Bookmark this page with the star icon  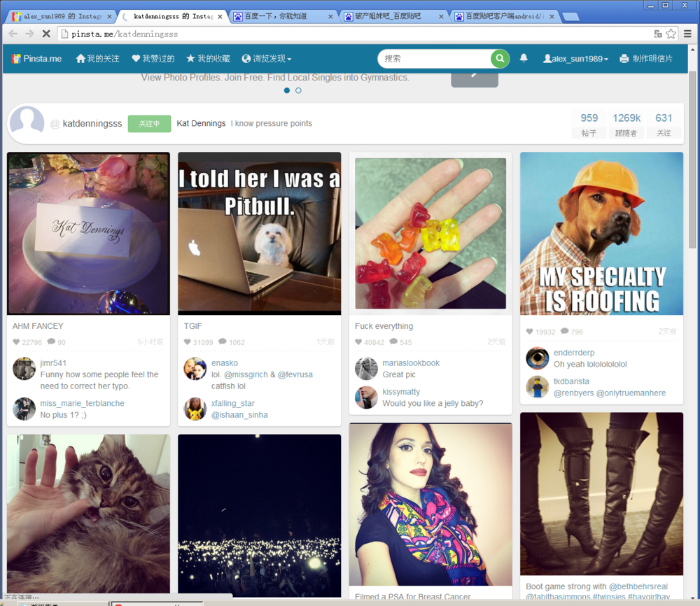671,34
